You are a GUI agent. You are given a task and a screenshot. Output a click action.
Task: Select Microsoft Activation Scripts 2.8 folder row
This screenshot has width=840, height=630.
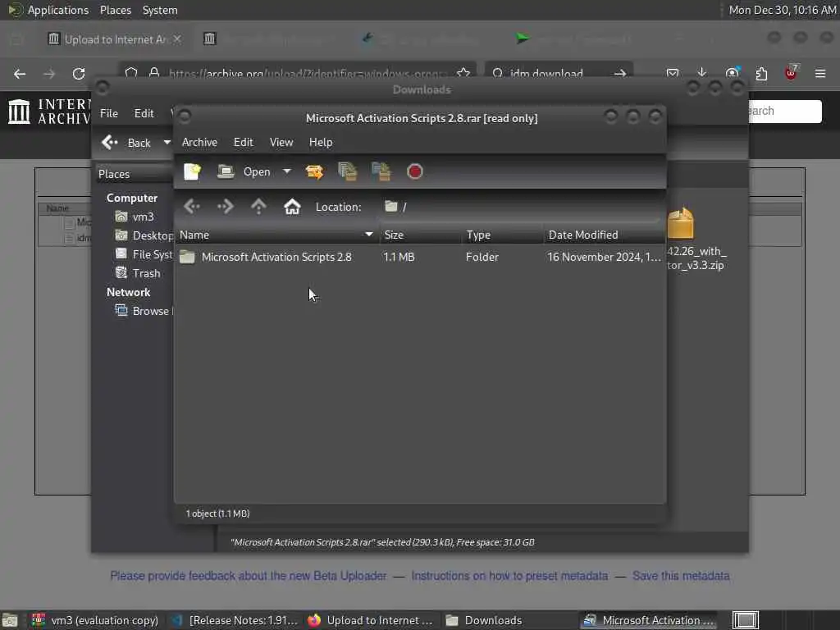[x=420, y=257]
